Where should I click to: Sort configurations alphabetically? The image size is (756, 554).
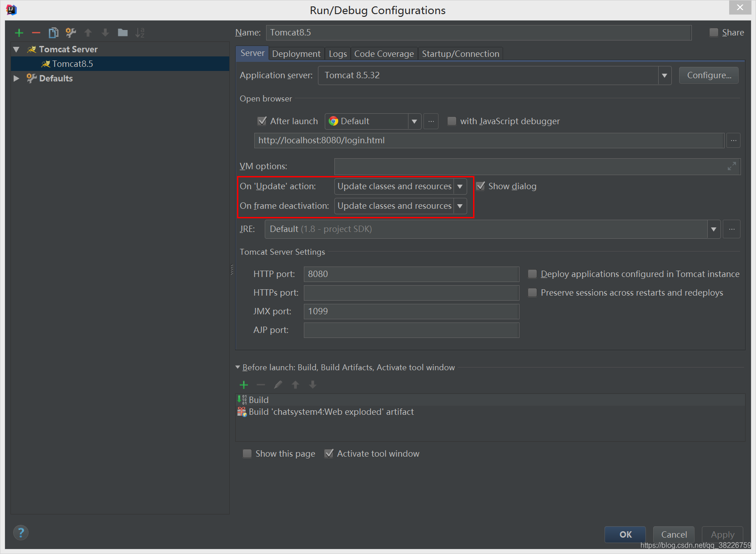pos(140,33)
